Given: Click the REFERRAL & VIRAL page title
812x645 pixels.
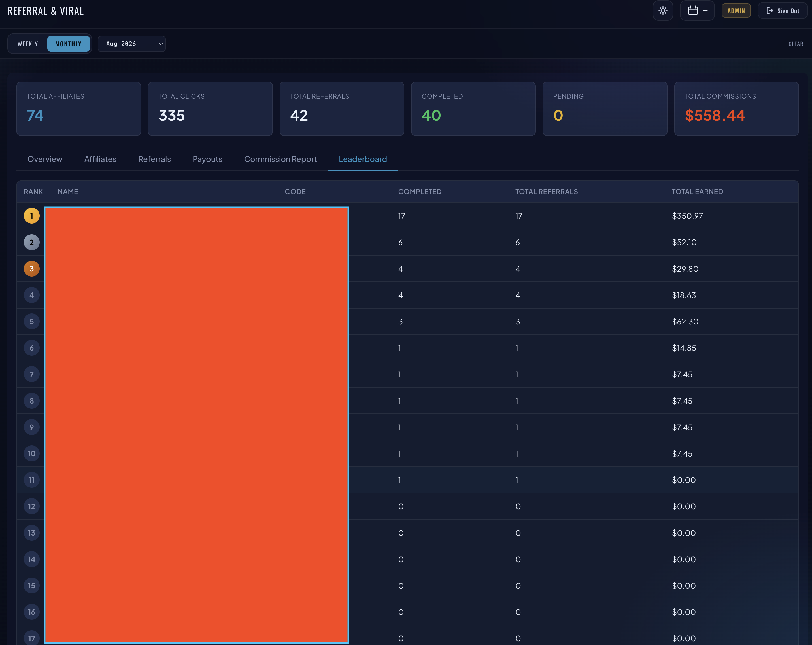Looking at the screenshot, I should click(x=46, y=11).
